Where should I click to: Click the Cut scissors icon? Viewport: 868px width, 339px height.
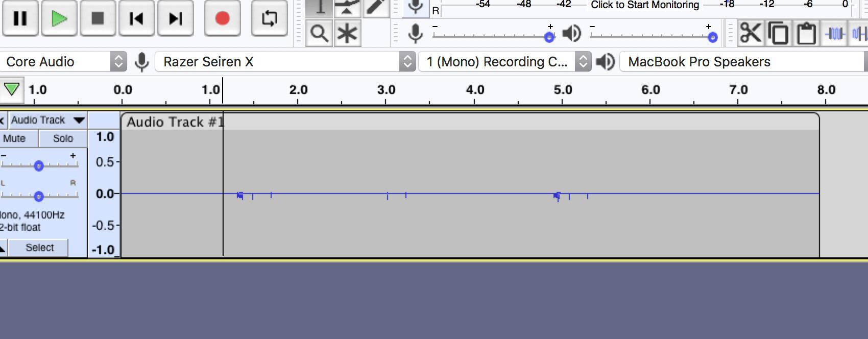[x=751, y=34]
